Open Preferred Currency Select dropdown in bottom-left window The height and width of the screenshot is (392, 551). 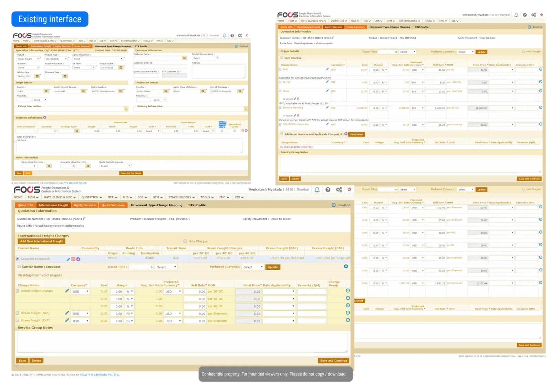click(253, 267)
